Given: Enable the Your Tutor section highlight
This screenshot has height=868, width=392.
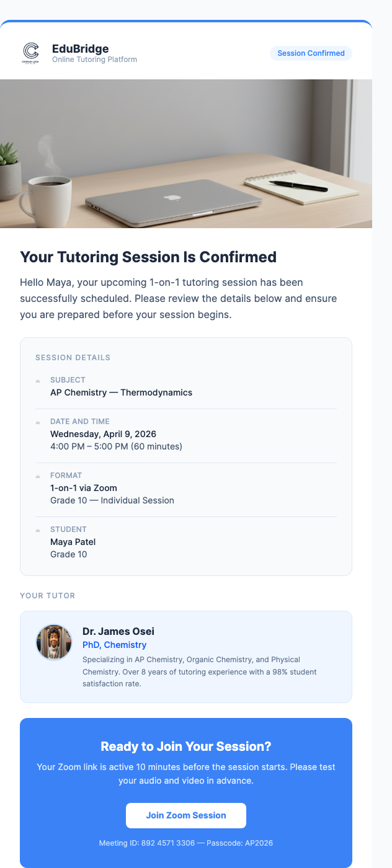Looking at the screenshot, I should coord(48,596).
